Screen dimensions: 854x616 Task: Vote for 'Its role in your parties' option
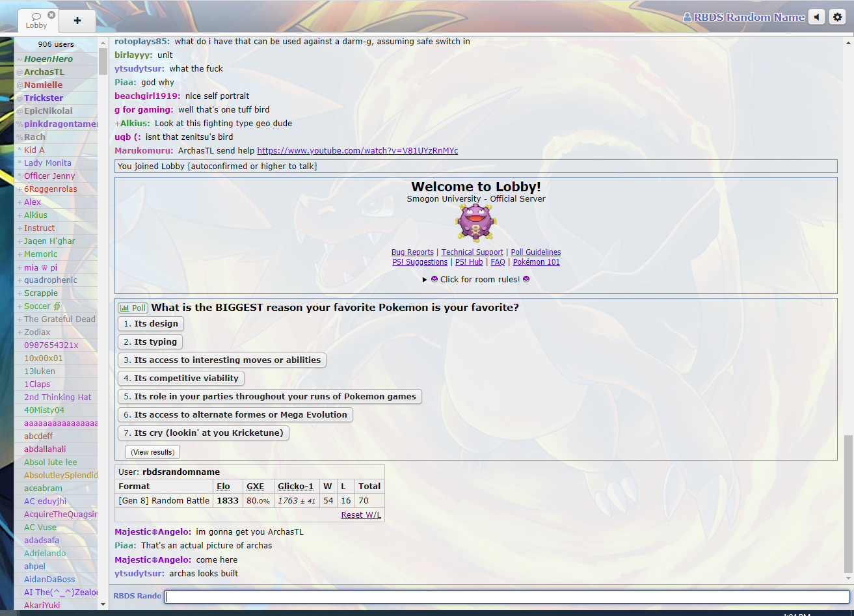(x=270, y=396)
